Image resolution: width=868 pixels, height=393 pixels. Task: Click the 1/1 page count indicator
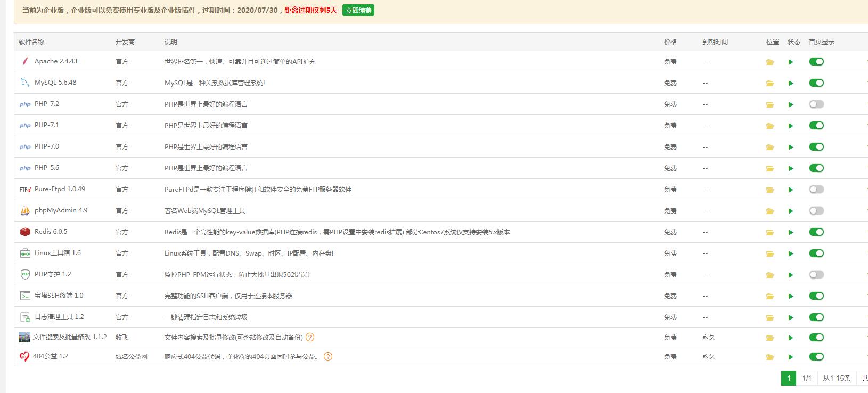click(807, 378)
